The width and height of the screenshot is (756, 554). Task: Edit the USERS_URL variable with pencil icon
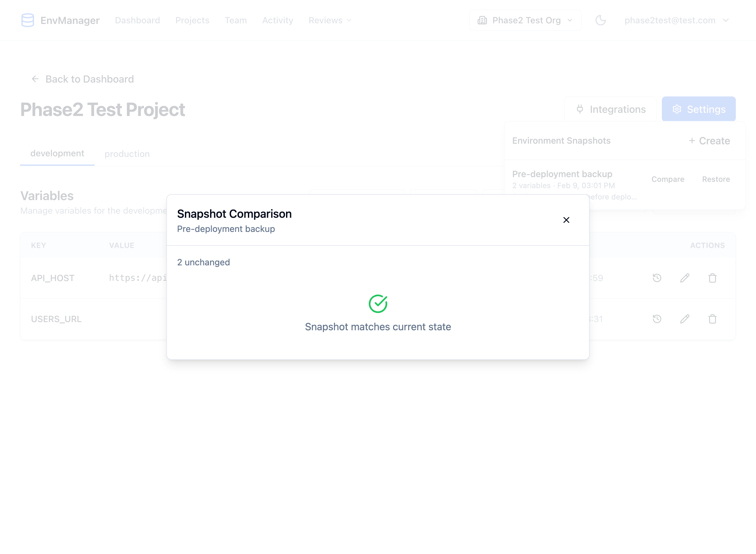(x=684, y=319)
